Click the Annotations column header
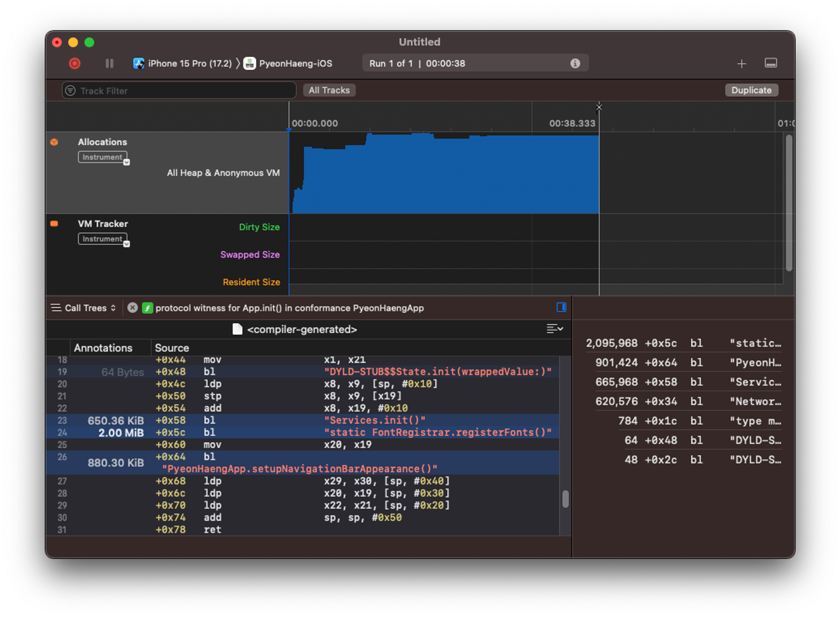Image resolution: width=840 pixels, height=618 pixels. 103,348
